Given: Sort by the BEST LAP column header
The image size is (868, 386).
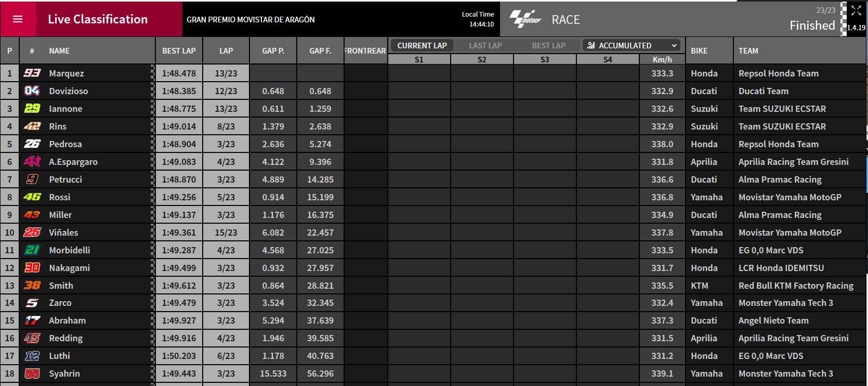Looking at the screenshot, I should tap(179, 50).
